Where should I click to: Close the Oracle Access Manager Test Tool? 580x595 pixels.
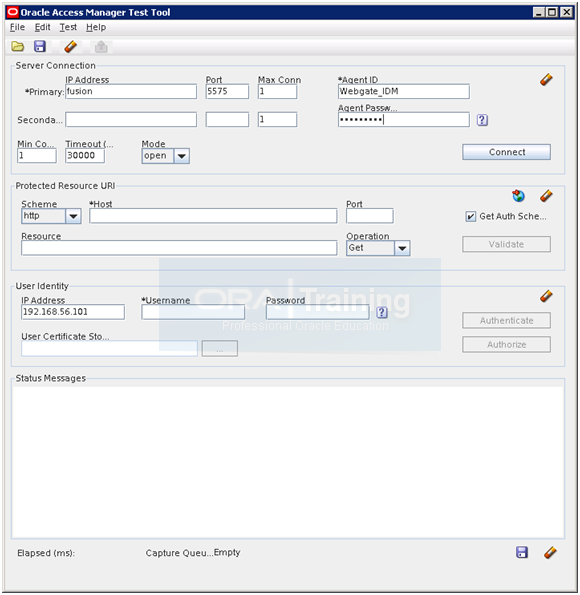tap(566, 13)
